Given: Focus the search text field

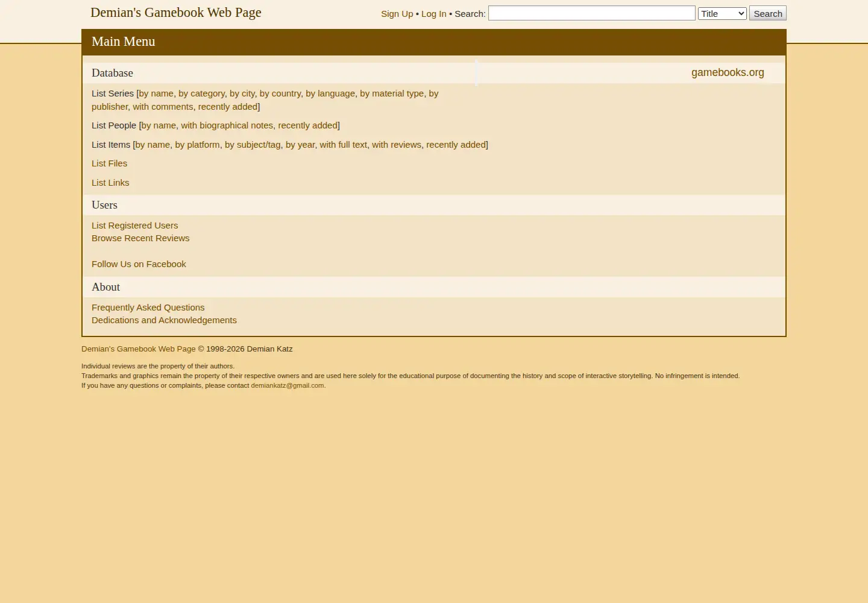Looking at the screenshot, I should [x=592, y=13].
